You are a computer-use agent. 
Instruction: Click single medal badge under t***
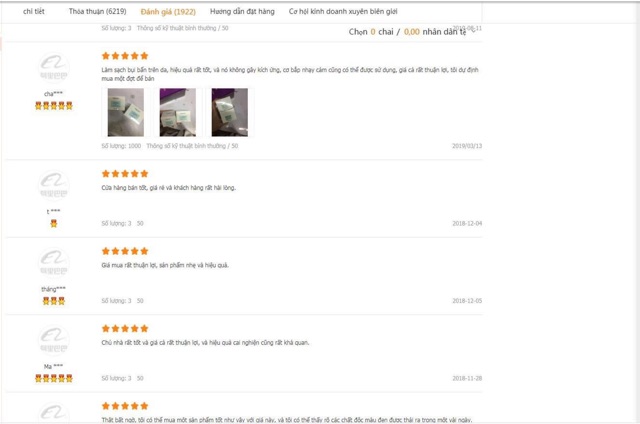coord(53,224)
